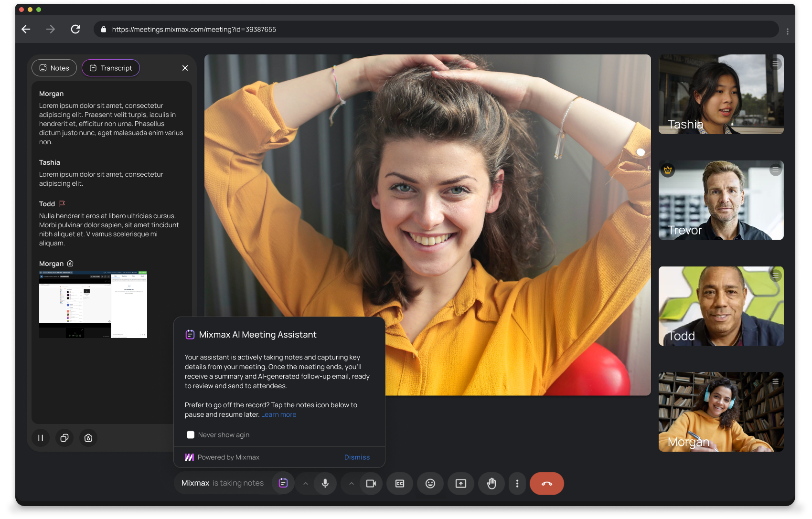Click Tashia's transcript entry name

coord(50,162)
